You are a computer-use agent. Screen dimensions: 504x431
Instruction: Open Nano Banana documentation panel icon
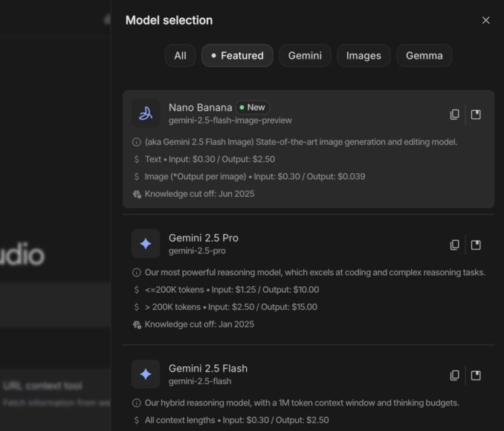(476, 114)
